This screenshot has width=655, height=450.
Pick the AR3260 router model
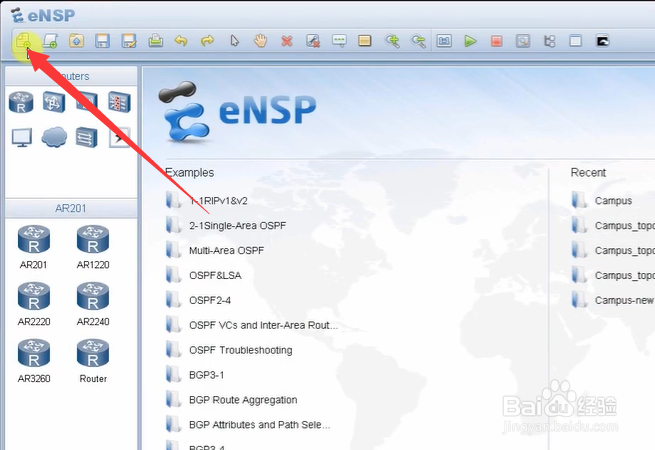coord(33,361)
